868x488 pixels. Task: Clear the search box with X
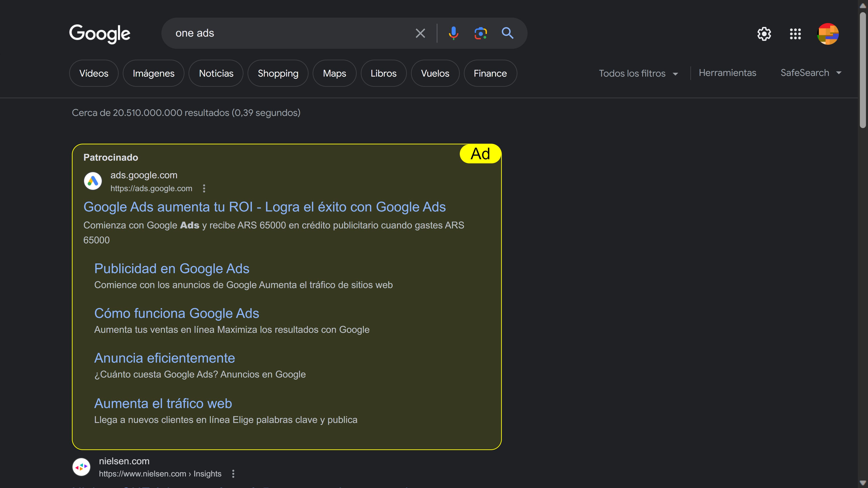coord(420,33)
